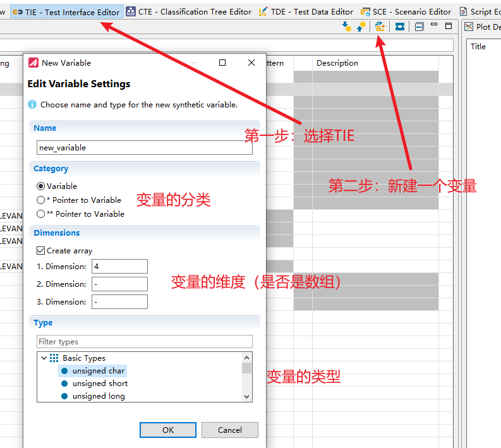Close the New Variable dialog
Screen dimensions: 501x448
(251, 63)
